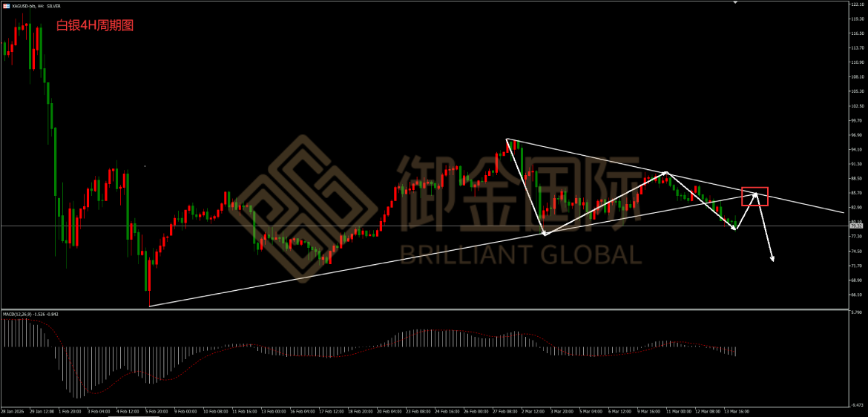Click the red 白银4H周期图 title label

click(95, 25)
